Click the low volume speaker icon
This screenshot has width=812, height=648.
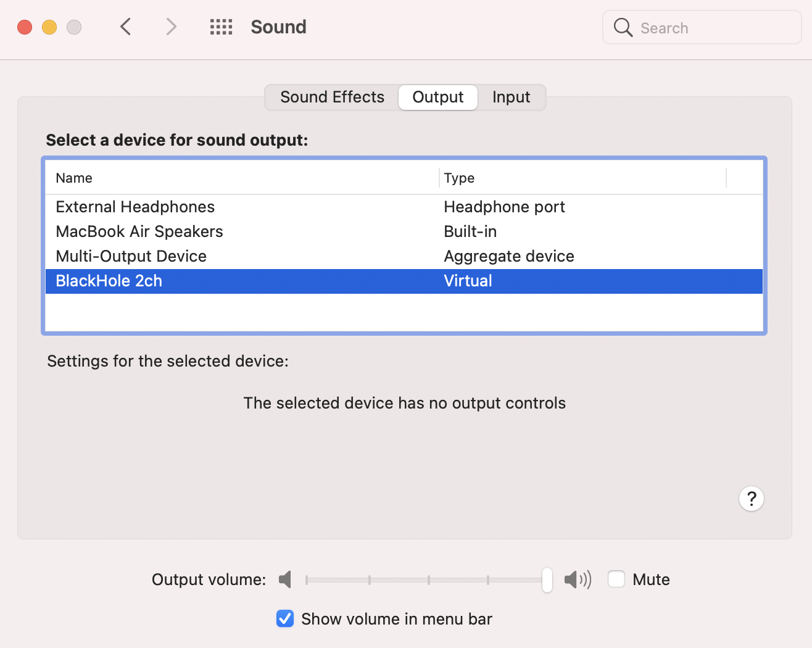[285, 579]
